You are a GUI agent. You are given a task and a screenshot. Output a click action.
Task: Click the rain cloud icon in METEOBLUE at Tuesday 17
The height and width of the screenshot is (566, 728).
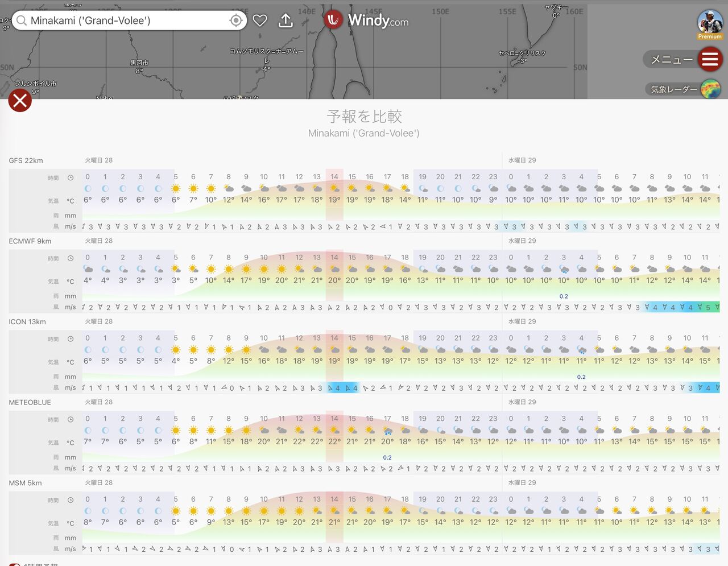387,431
